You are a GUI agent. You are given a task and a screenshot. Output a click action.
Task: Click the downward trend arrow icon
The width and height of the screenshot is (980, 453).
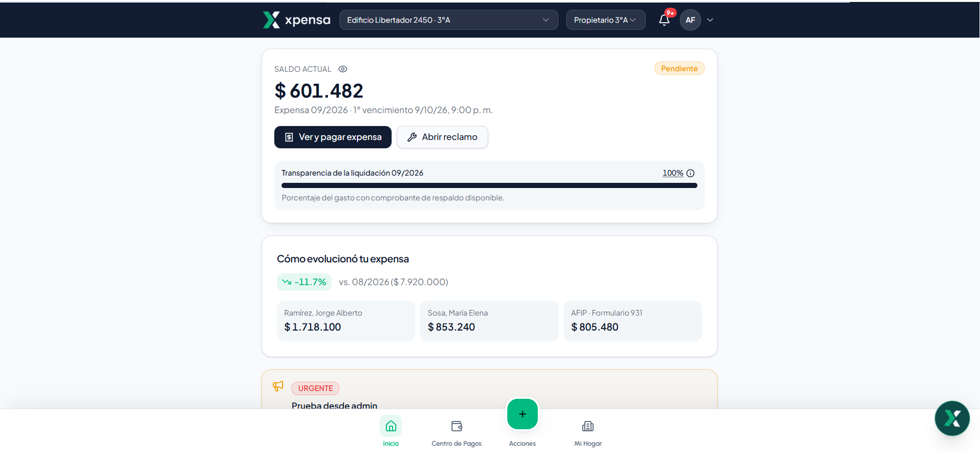click(286, 282)
